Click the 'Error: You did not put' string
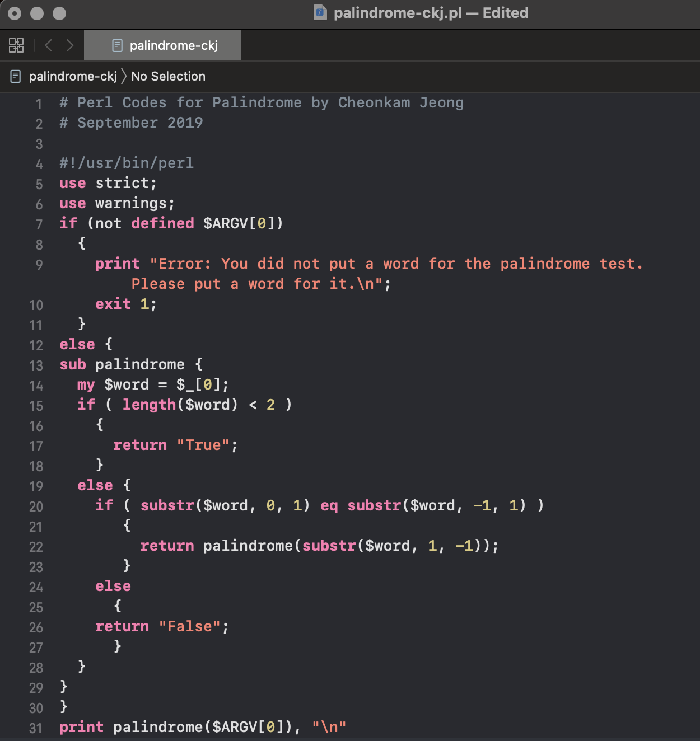 click(x=396, y=264)
